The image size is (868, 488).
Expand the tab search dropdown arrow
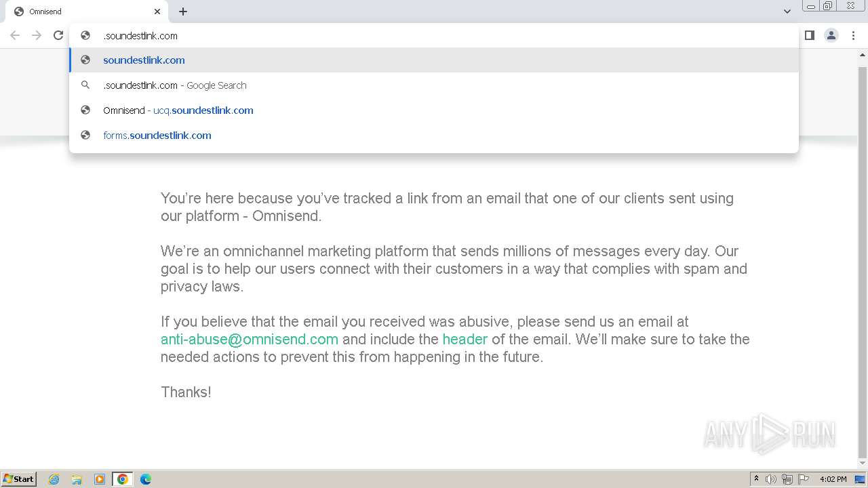(x=787, y=12)
